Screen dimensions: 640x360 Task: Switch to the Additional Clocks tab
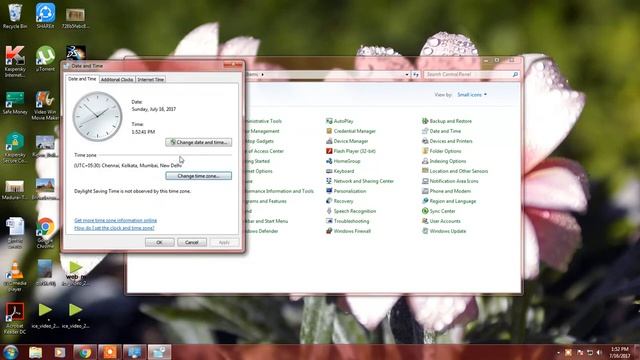pyautogui.click(x=117, y=80)
